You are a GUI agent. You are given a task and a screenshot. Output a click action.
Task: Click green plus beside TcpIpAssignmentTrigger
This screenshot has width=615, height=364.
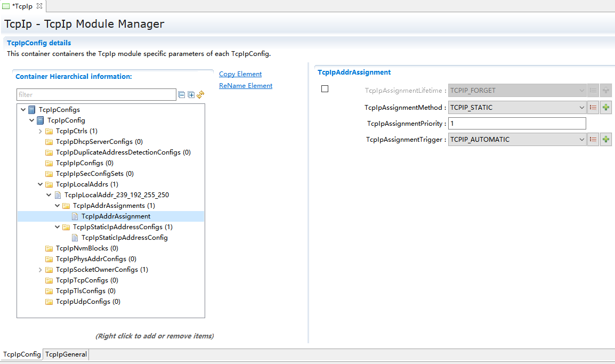[x=605, y=140]
